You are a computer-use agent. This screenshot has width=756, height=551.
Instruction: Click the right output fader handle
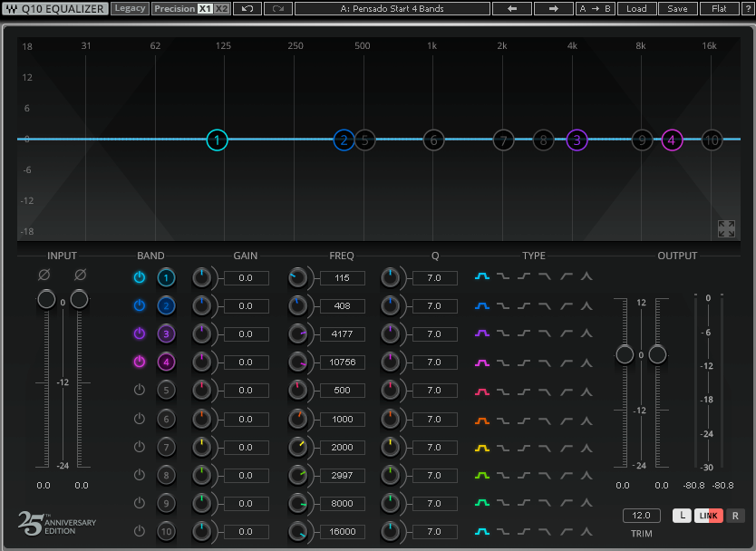[x=657, y=355]
